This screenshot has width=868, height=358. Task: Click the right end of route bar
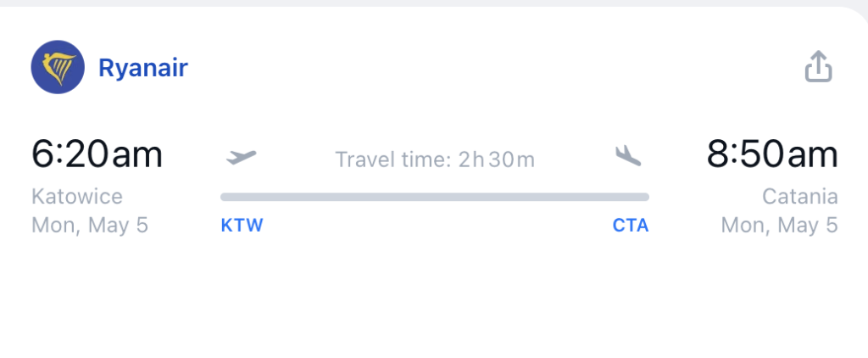(644, 197)
